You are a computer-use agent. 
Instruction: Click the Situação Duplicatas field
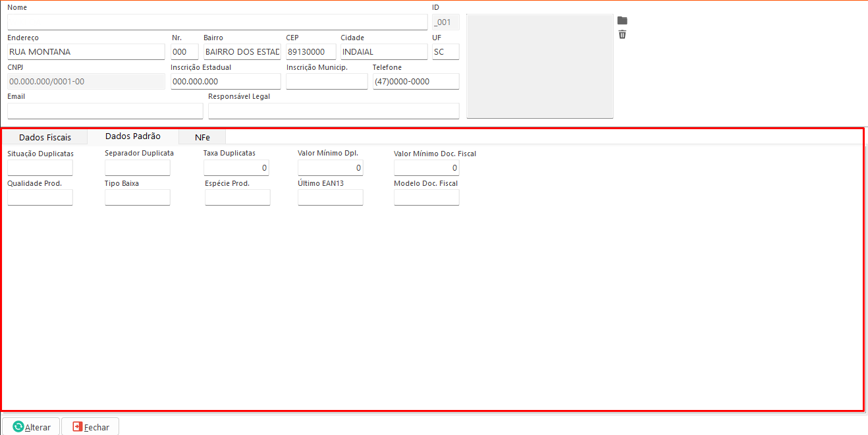40,168
